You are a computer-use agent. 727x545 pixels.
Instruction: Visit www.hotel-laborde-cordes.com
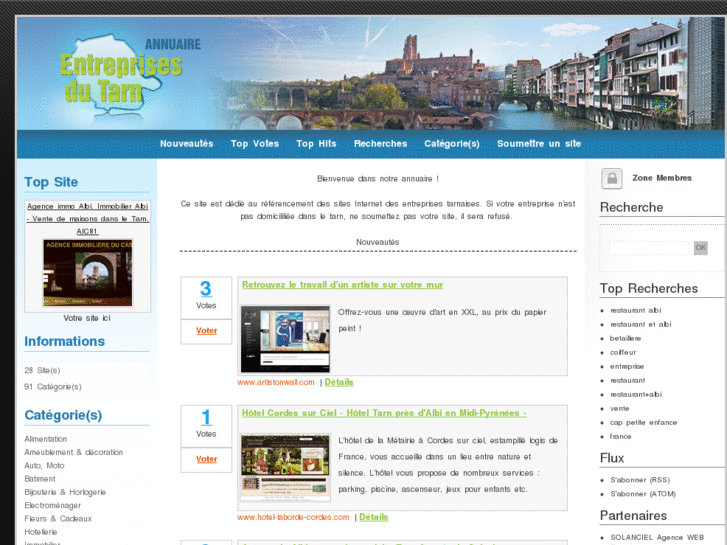click(x=293, y=517)
